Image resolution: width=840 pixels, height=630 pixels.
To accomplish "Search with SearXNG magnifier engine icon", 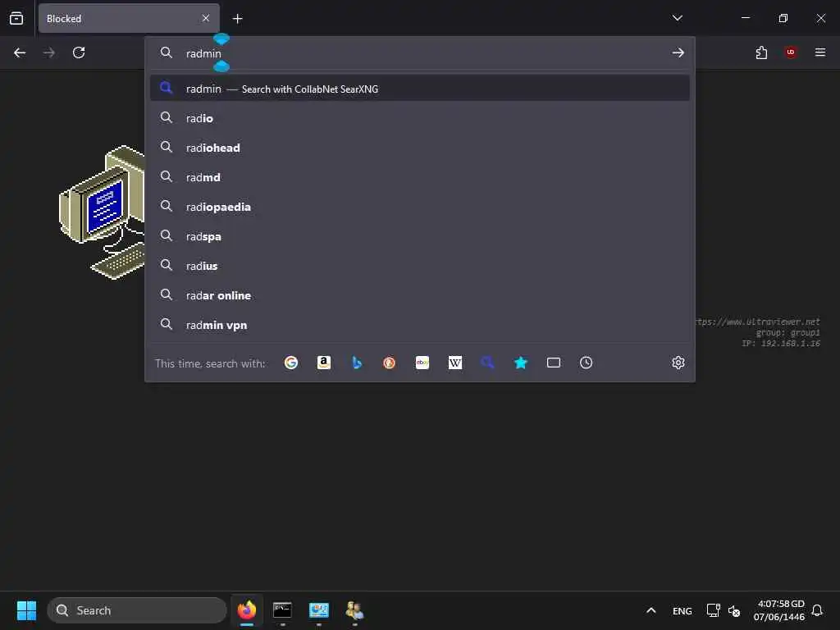I will pos(487,363).
